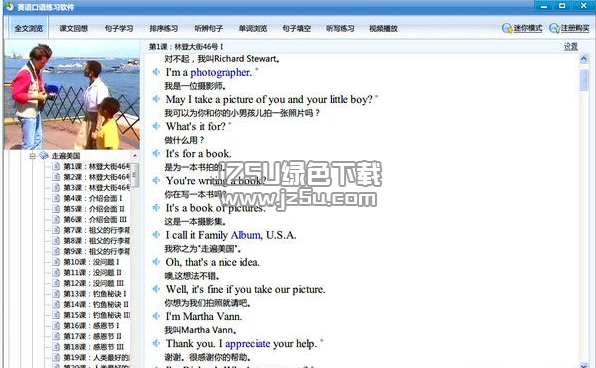
Task: Click the 走遍美国 book icon
Action: click(x=44, y=155)
